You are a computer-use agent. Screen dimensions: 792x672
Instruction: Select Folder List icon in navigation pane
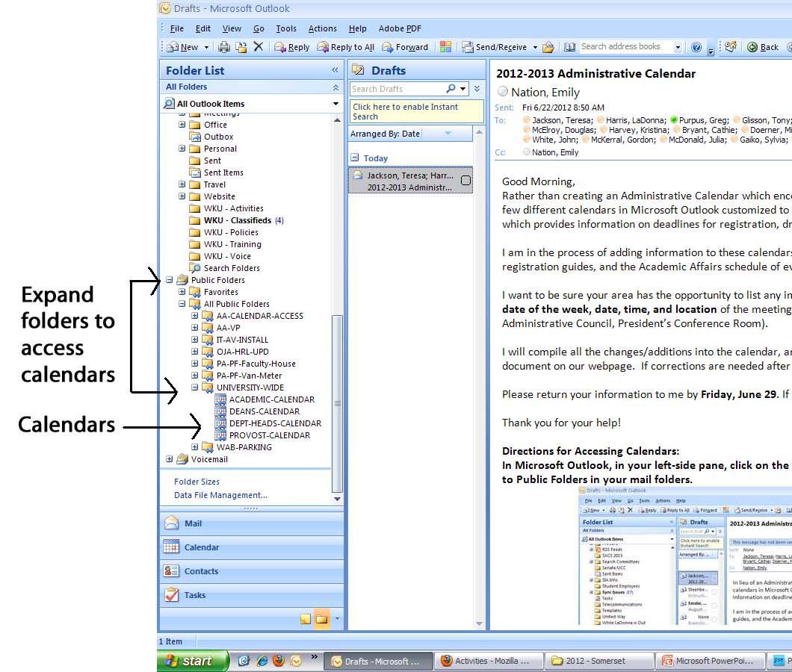click(322, 619)
